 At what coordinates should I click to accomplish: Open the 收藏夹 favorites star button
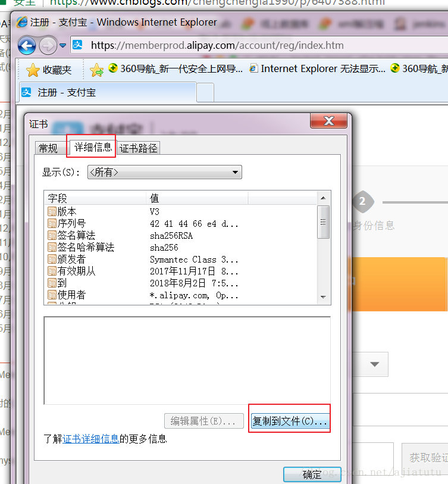[x=49, y=70]
